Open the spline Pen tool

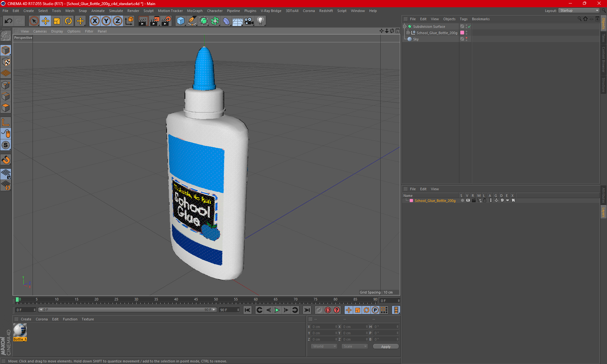[x=192, y=21]
